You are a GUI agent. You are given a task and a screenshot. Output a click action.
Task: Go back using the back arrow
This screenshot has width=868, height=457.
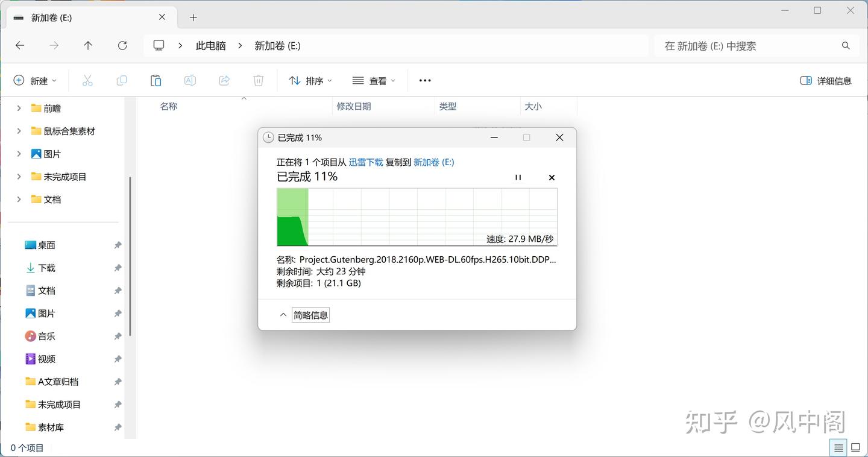point(20,45)
